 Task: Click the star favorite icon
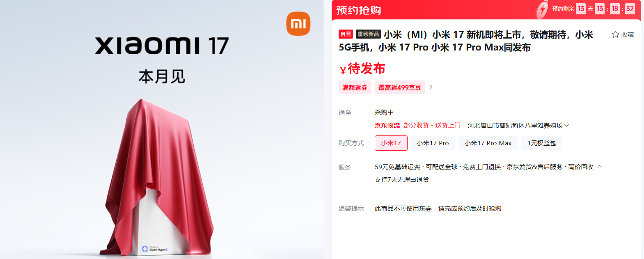(x=615, y=34)
